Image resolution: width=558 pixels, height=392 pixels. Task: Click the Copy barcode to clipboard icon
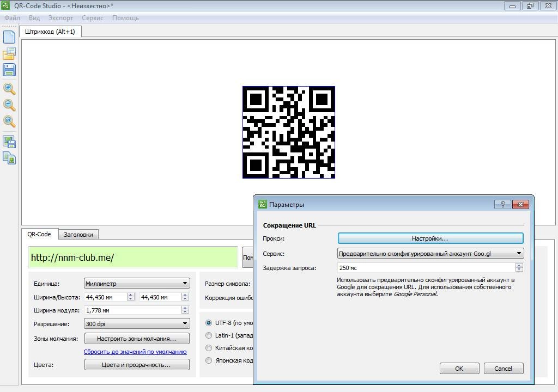9,158
